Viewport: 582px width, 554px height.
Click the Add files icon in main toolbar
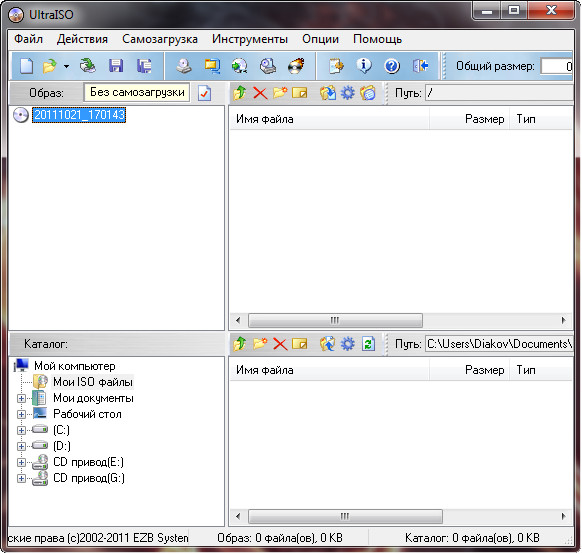[x=336, y=66]
